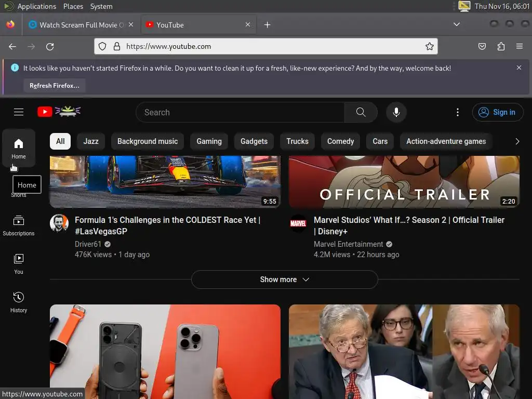Open the Applications menu
This screenshot has height=399, width=532.
37,6
